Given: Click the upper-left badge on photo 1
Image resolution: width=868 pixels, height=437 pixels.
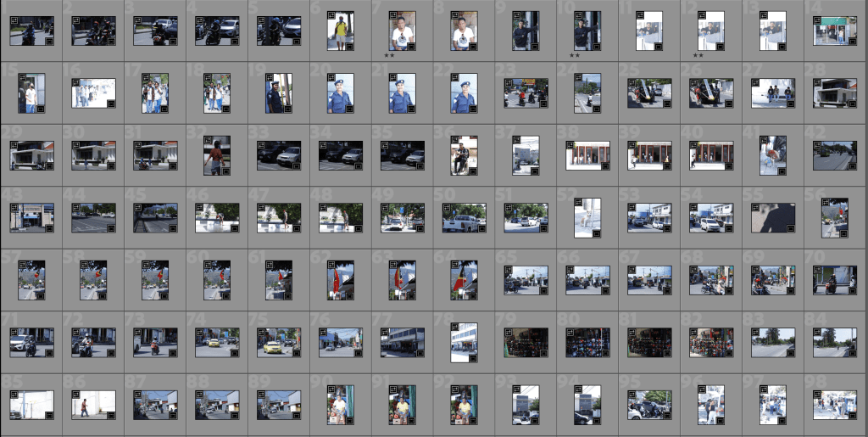Looking at the screenshot, I should tap(14, 21).
